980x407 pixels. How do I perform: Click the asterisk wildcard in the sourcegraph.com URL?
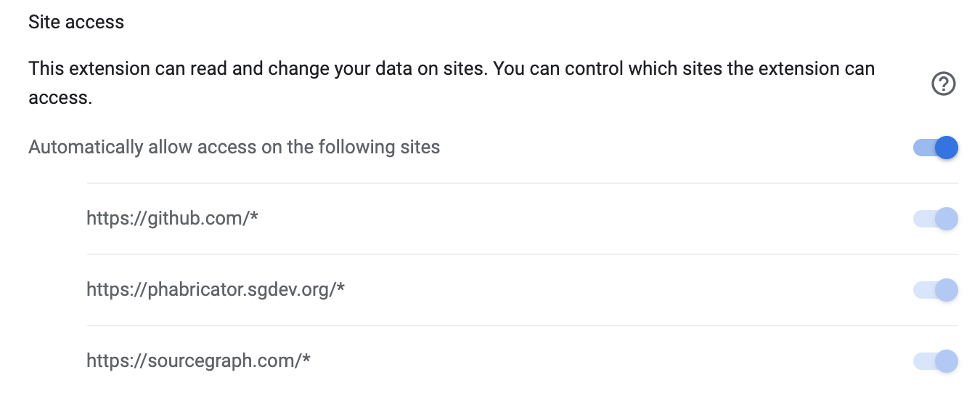click(x=306, y=358)
